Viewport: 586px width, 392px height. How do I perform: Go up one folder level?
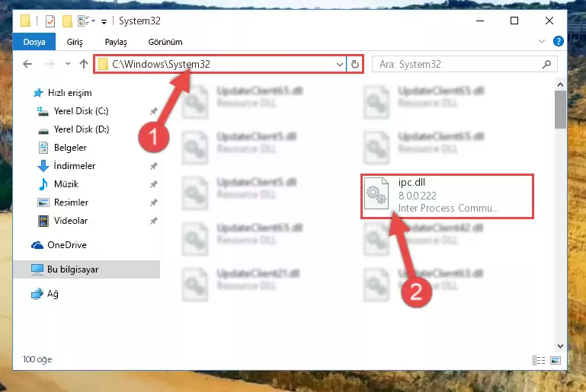click(x=84, y=64)
